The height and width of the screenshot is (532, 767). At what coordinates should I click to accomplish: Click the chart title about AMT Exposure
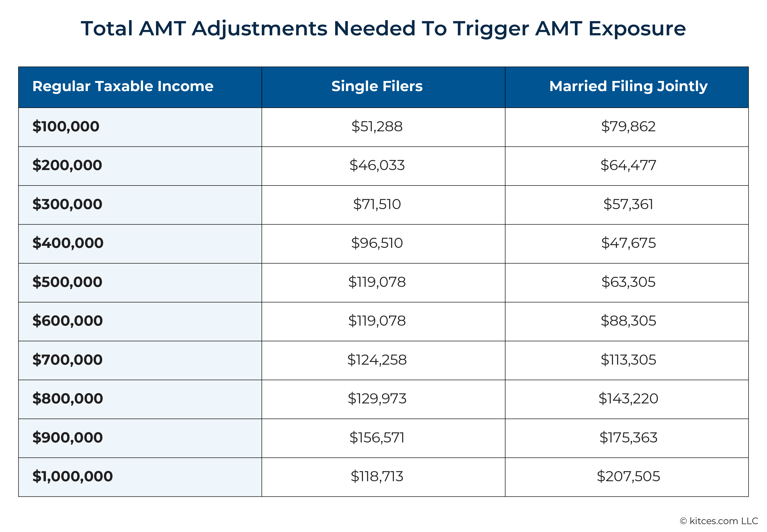pyautogui.click(x=383, y=29)
